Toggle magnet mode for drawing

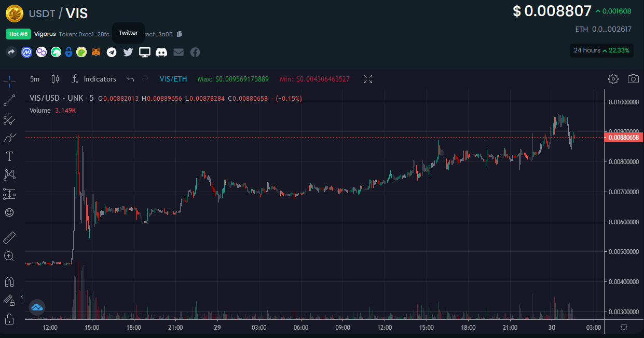tap(9, 282)
